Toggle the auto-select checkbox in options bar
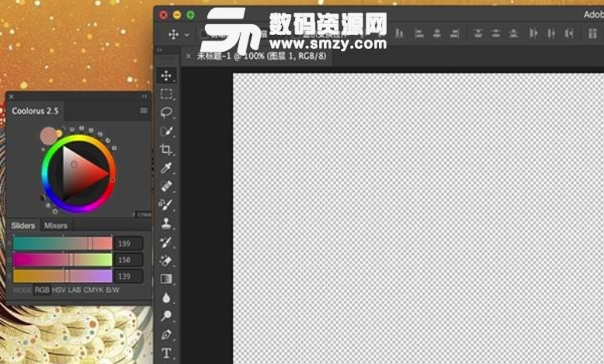 point(204,34)
